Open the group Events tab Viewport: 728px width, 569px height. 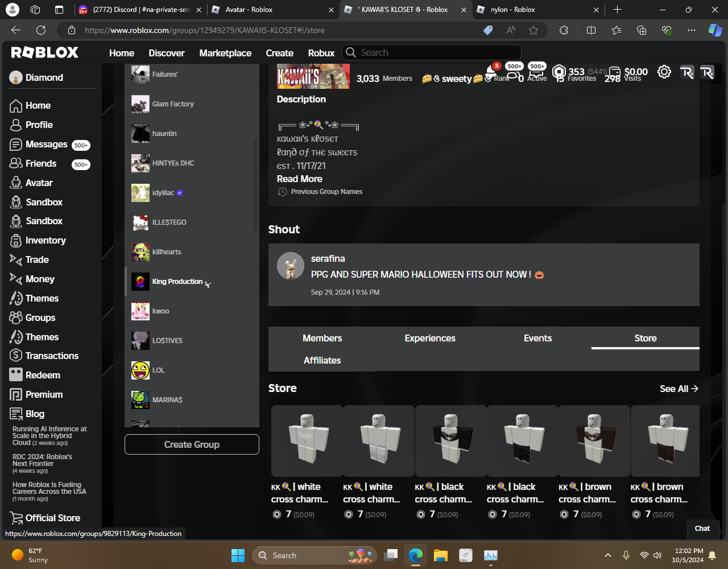point(537,338)
